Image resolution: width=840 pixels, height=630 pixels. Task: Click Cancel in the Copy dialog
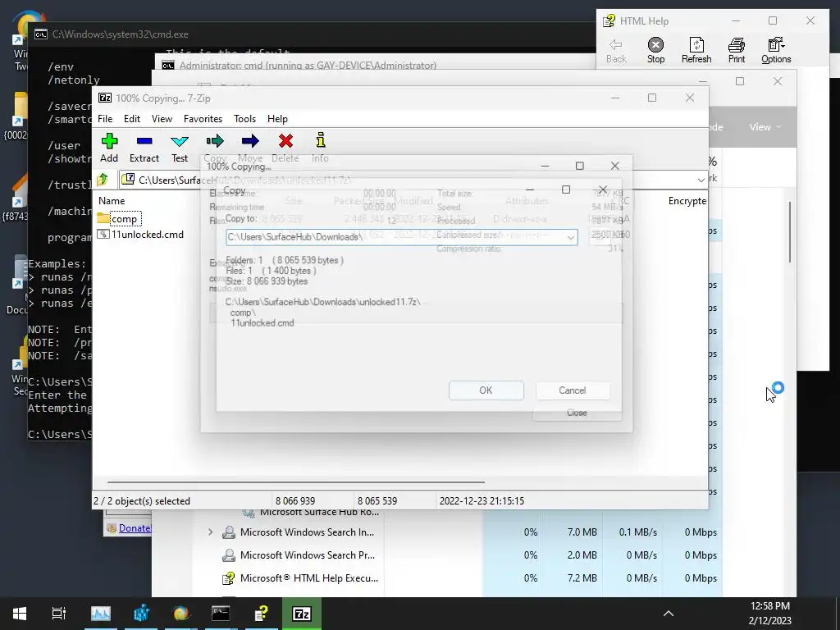coord(572,390)
